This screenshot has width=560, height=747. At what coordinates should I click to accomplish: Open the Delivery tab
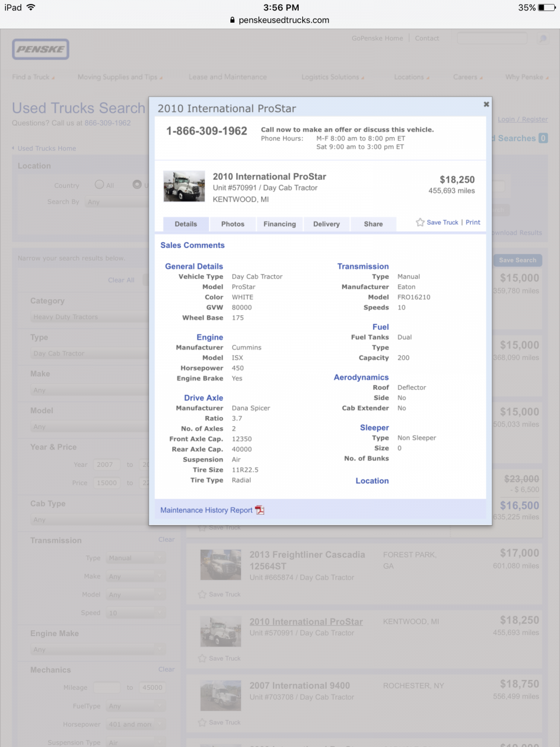pyautogui.click(x=326, y=224)
